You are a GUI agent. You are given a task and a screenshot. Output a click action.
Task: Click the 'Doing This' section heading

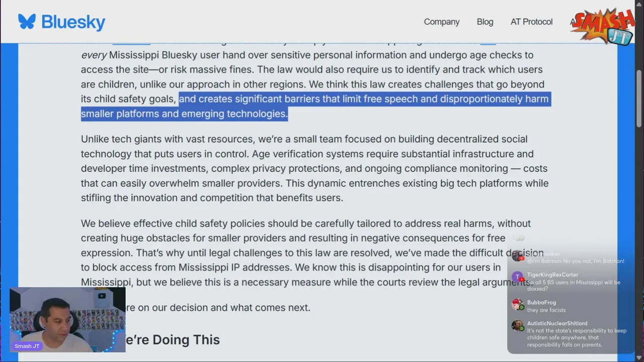click(171, 340)
